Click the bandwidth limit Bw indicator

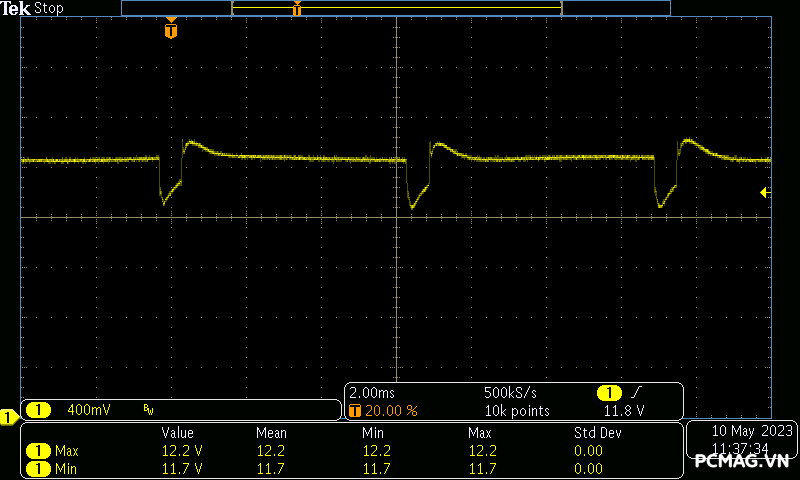pyautogui.click(x=148, y=410)
